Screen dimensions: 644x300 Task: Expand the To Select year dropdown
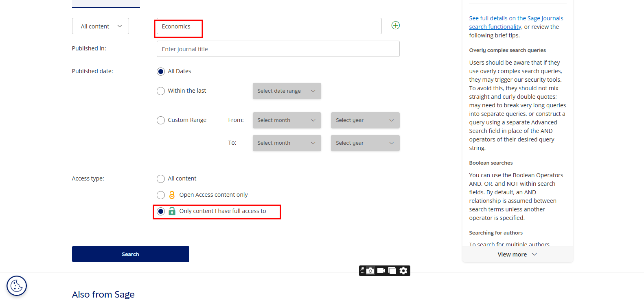(x=365, y=143)
